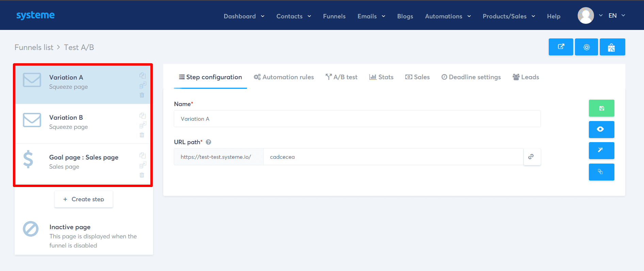Expand the Dashboard dropdown menu
Viewport: 644px width, 271px height.
[x=244, y=16]
